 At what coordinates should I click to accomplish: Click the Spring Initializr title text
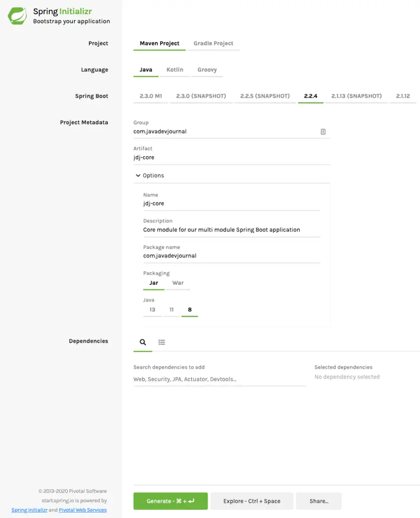click(62, 11)
